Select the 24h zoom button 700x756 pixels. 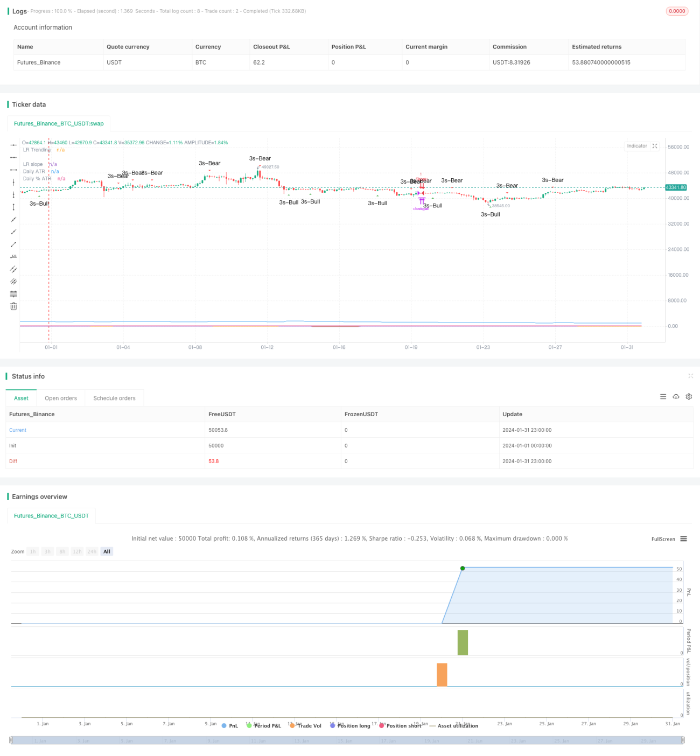click(x=92, y=551)
